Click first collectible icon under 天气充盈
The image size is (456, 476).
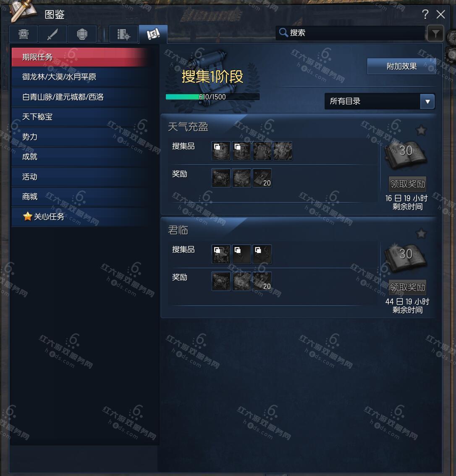click(x=221, y=150)
